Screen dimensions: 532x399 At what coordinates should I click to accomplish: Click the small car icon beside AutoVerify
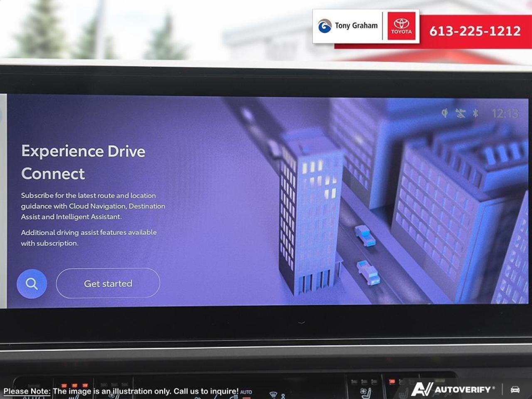tap(515, 389)
